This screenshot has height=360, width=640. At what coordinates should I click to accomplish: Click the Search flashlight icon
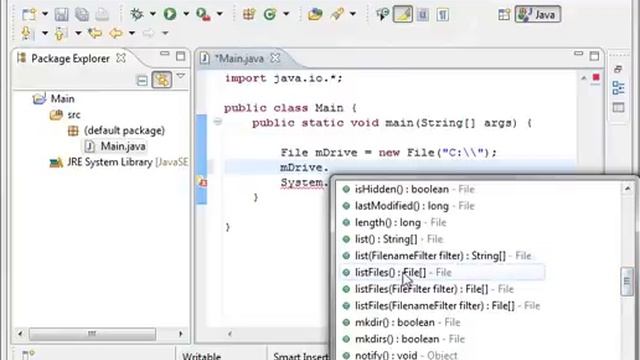click(x=338, y=15)
